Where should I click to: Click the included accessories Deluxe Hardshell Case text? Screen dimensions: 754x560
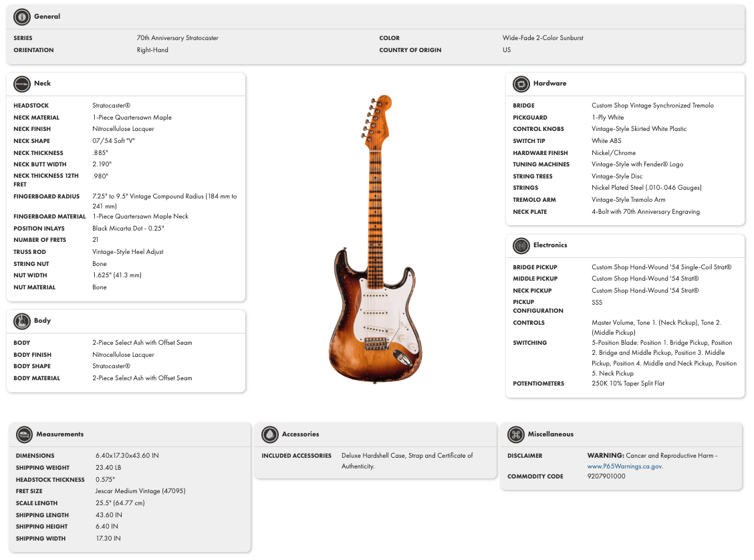407,461
